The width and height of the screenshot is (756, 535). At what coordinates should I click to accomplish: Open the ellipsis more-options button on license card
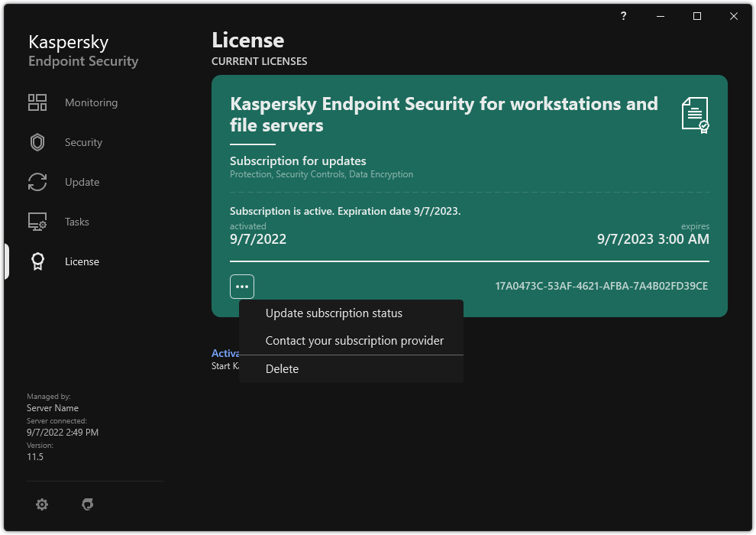pyautogui.click(x=242, y=286)
